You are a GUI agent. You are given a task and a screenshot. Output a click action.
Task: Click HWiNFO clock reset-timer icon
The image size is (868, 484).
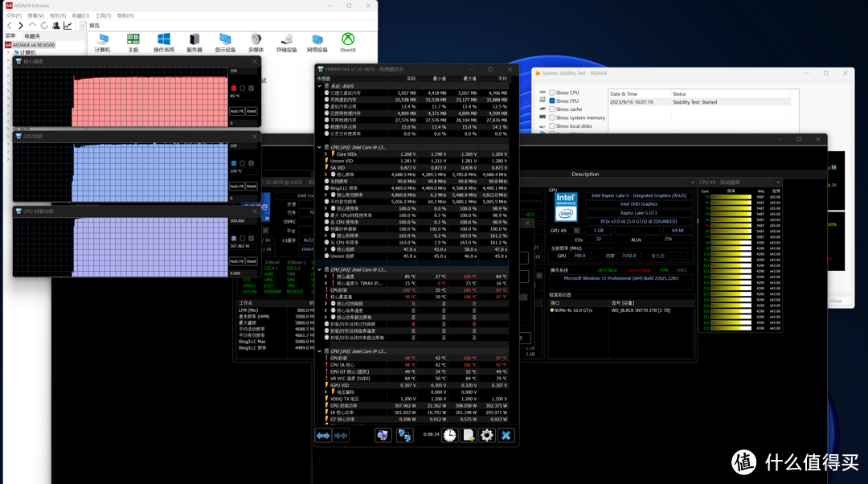click(x=449, y=436)
